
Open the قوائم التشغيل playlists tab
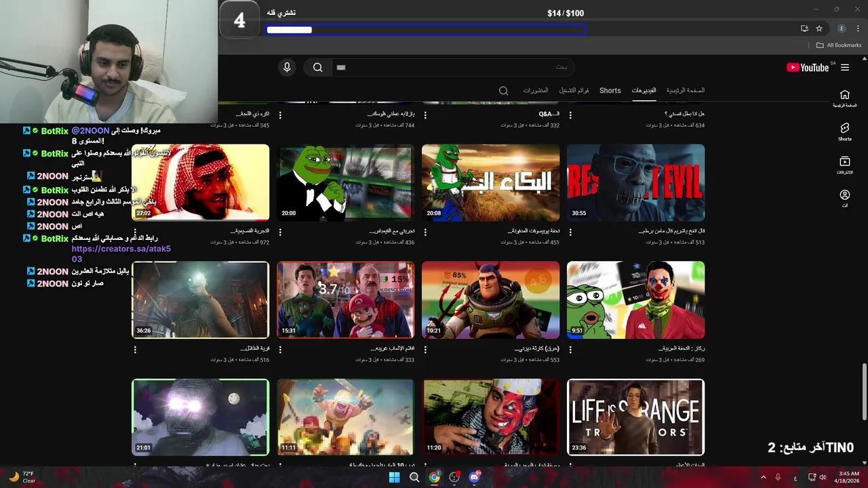574,90
